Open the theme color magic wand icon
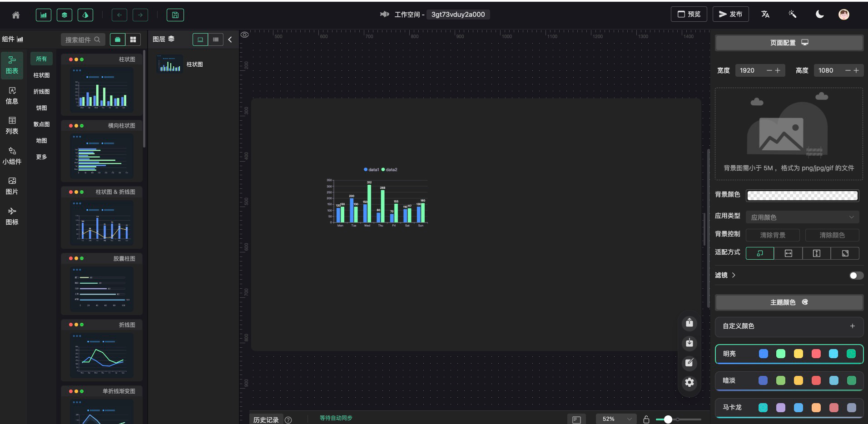Image resolution: width=868 pixels, height=424 pixels. pos(793,15)
